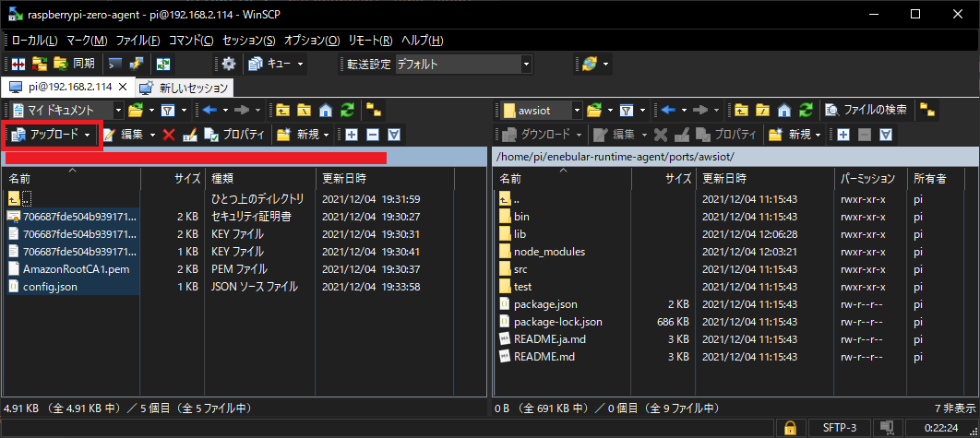The width and height of the screenshot is (980, 438).
Task: Click remote path /home/pi/enebular-runtime-agent/ports/awsiot/
Action: (x=615, y=156)
